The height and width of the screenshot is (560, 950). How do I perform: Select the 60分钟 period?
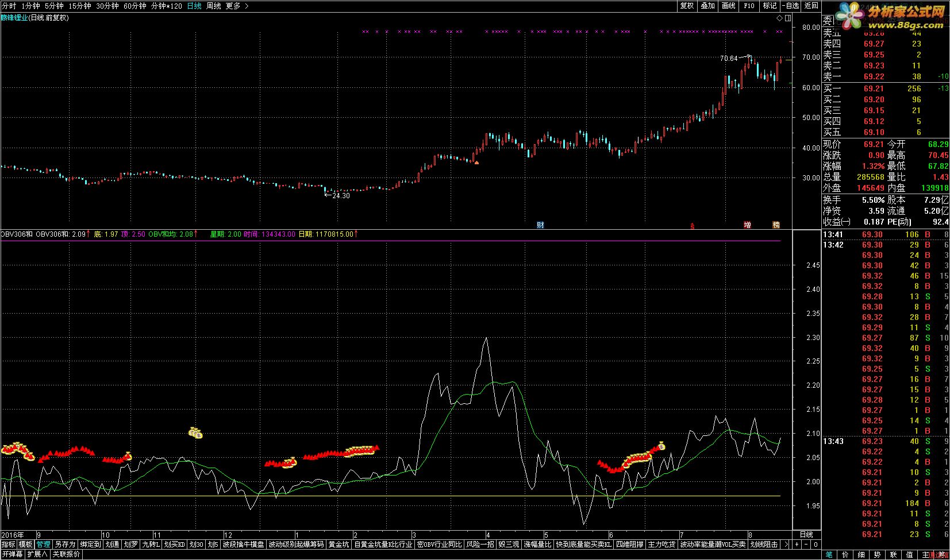[134, 6]
